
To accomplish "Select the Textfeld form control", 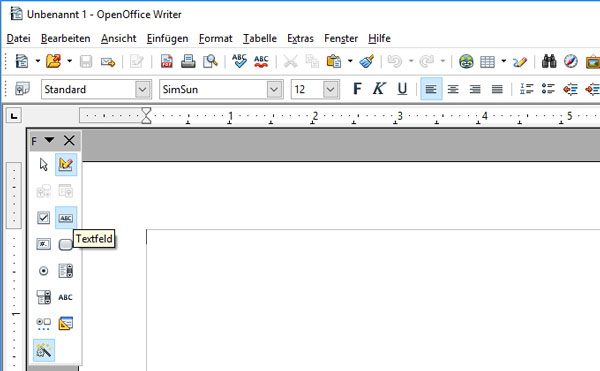I will 66,218.
